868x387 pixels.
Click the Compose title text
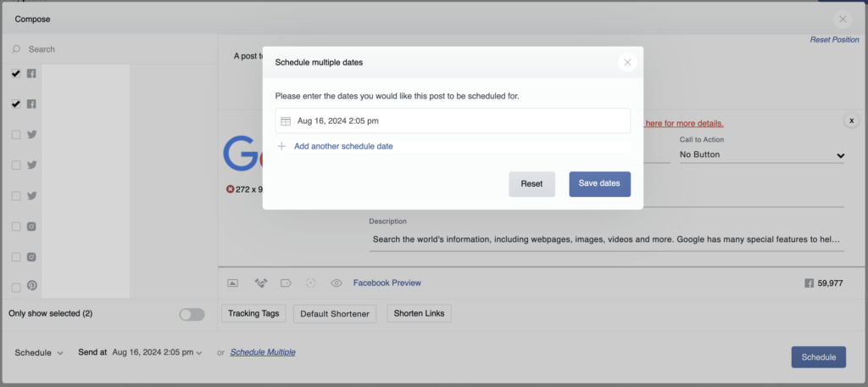33,19
